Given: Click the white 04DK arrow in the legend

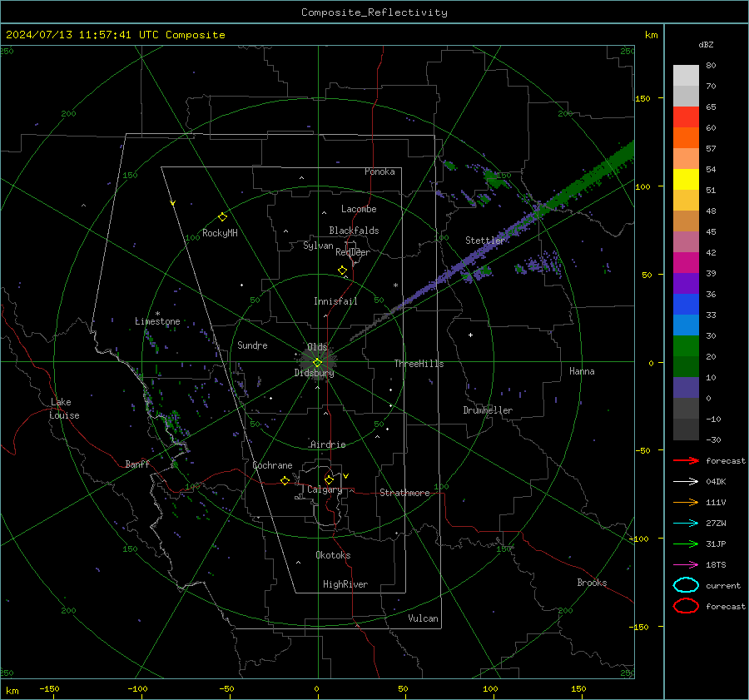Looking at the screenshot, I should 686,482.
